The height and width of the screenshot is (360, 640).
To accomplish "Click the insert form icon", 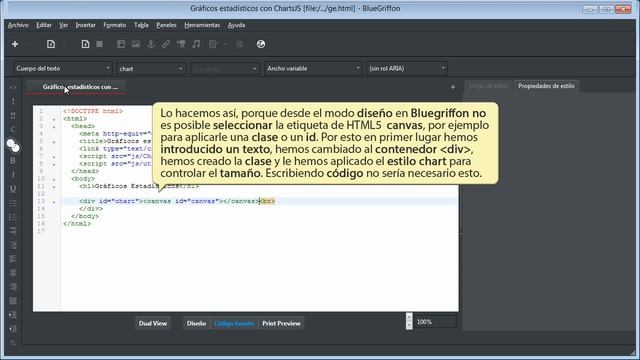I will tap(213, 44).
